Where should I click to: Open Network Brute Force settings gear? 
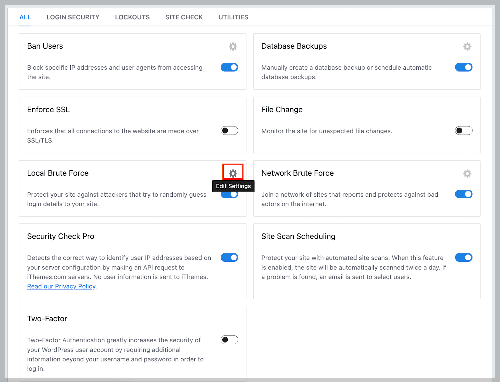(x=467, y=173)
